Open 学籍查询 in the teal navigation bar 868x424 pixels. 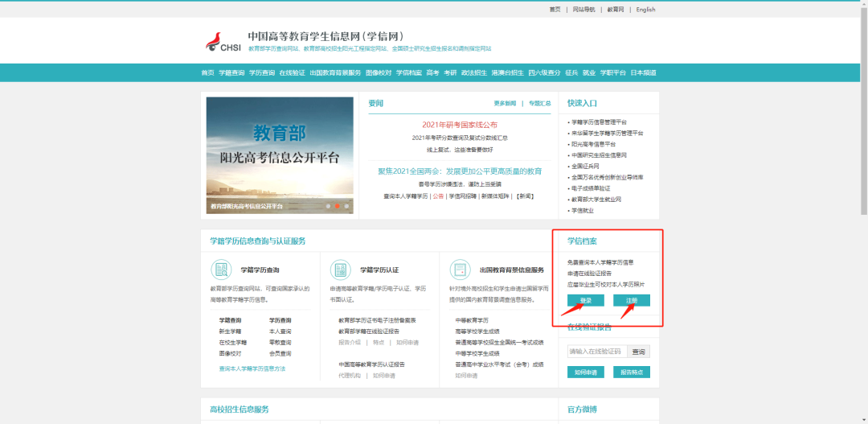tap(231, 72)
